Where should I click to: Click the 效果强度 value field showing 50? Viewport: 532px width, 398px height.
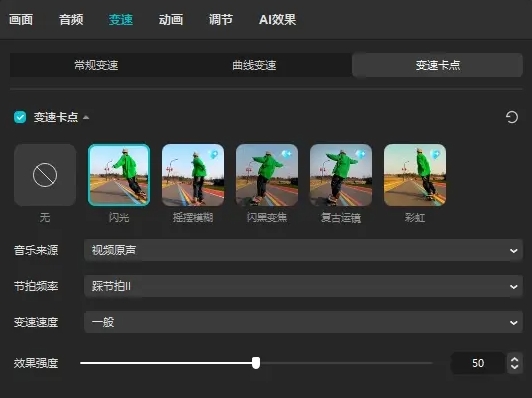478,363
